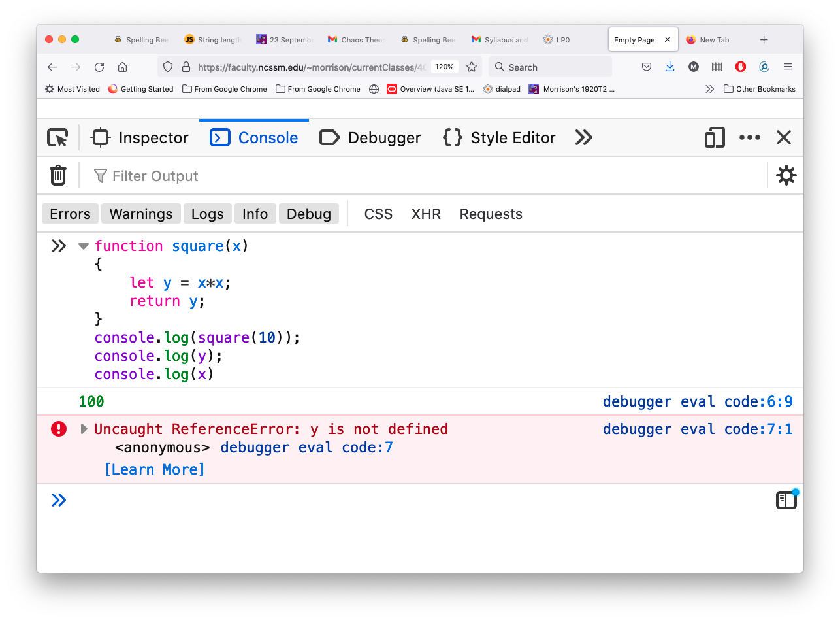Go back to the previous page
Image resolution: width=840 pixels, height=621 pixels.
pos(52,67)
